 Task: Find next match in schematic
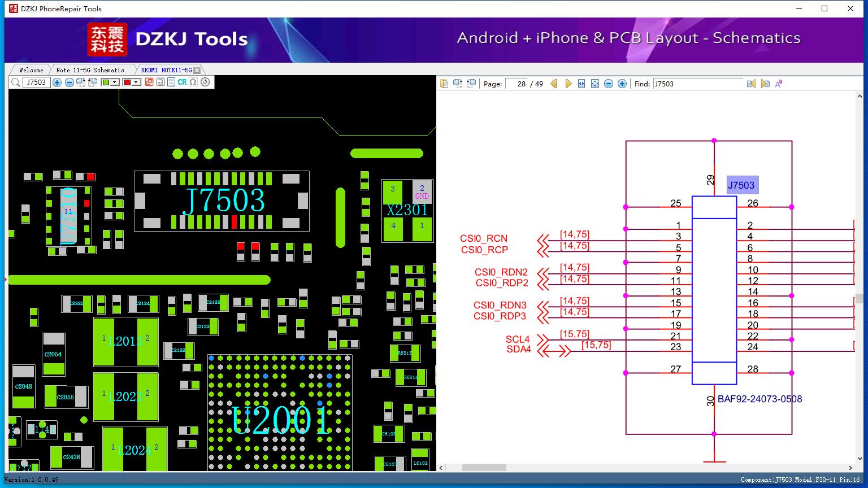(765, 84)
